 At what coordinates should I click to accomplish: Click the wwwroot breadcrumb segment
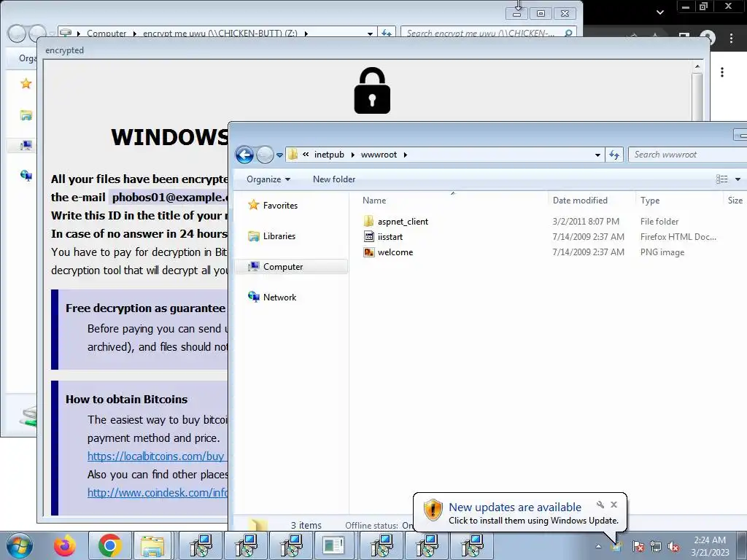click(x=379, y=155)
